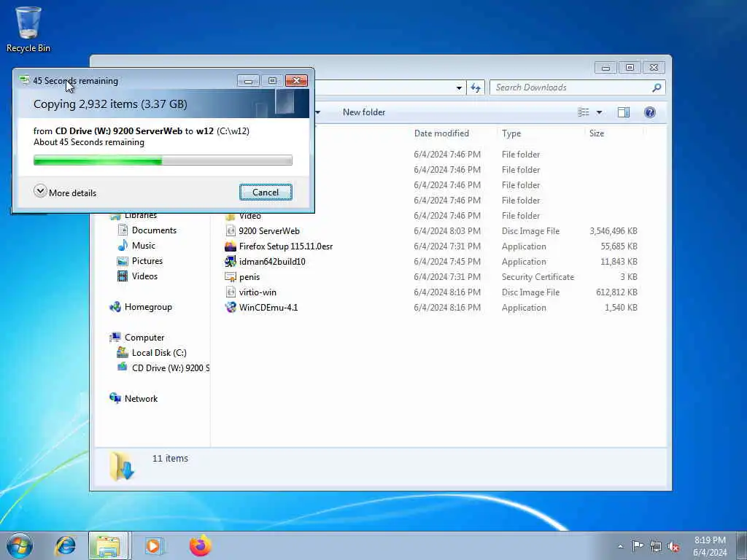Click the Homegroup icon in sidebar
747x560 pixels.
[115, 307]
